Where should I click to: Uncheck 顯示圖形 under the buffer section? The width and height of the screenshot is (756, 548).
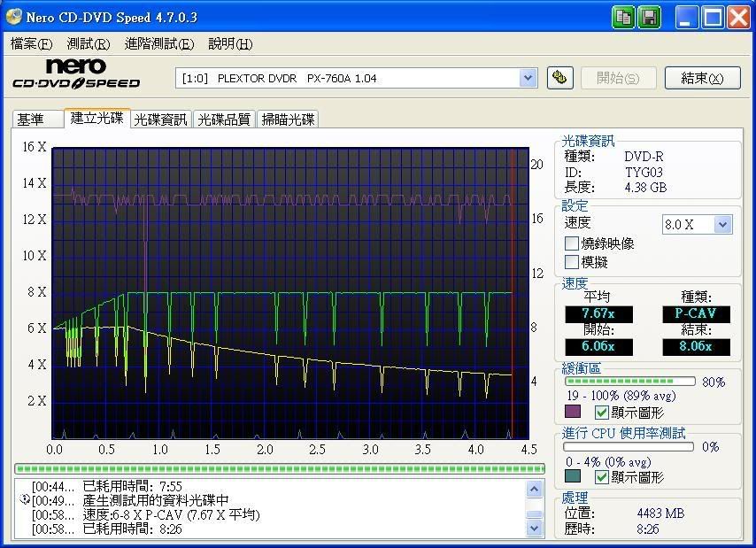(x=602, y=413)
